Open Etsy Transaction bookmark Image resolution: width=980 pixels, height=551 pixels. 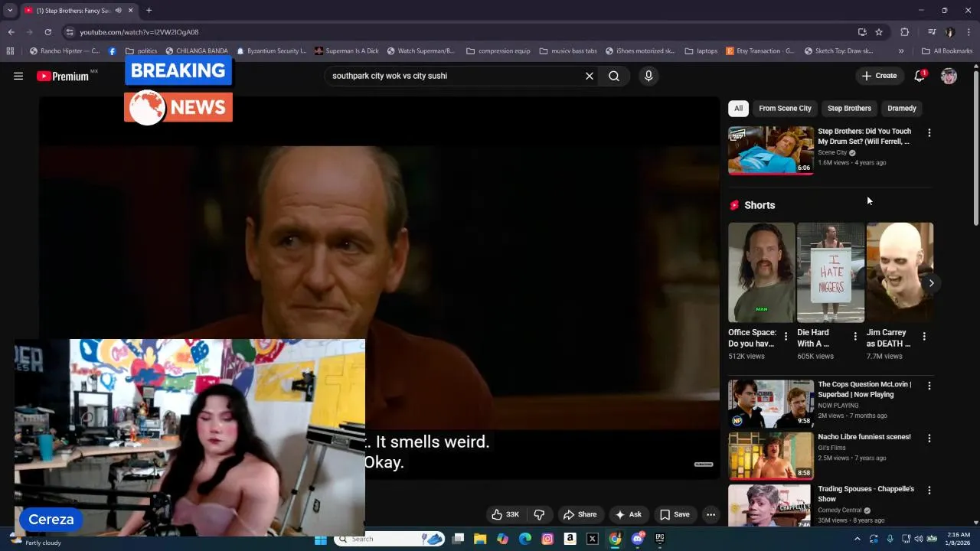(759, 51)
